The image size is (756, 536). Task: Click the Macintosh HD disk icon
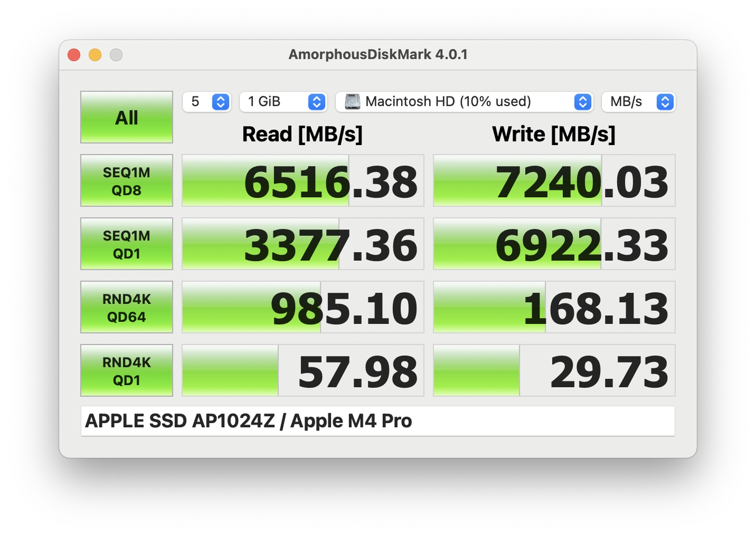click(x=352, y=102)
